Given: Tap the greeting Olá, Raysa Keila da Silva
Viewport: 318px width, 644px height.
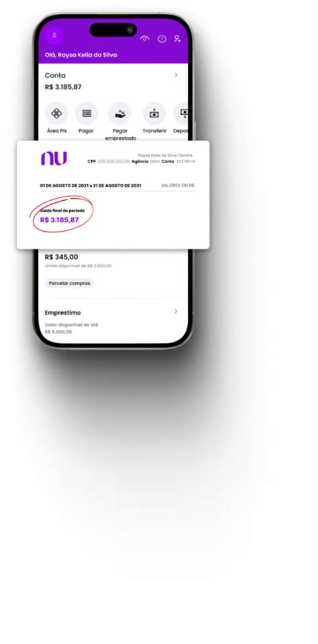Looking at the screenshot, I should [81, 54].
